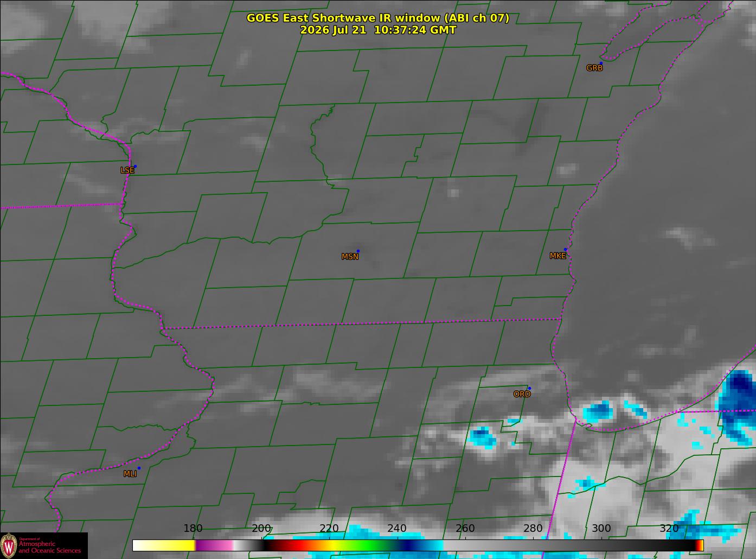Click the GRB station label
This screenshot has width=756, height=559.
[x=594, y=68]
